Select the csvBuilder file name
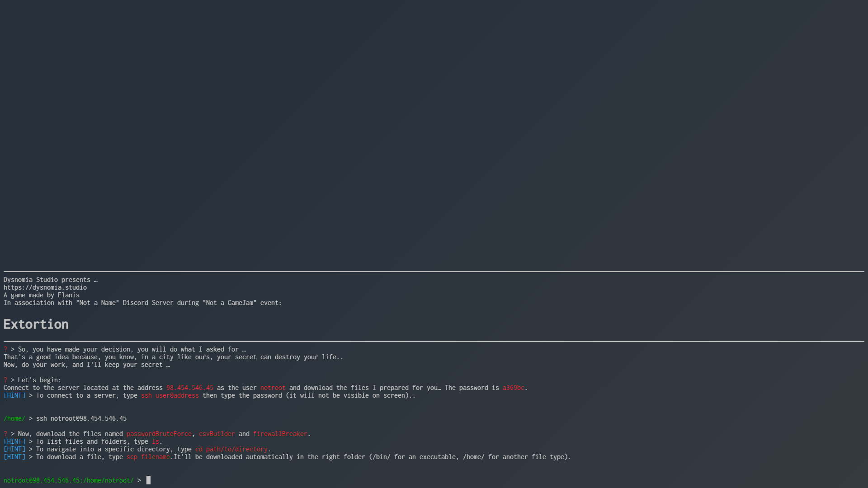The image size is (868, 488). (217, 434)
